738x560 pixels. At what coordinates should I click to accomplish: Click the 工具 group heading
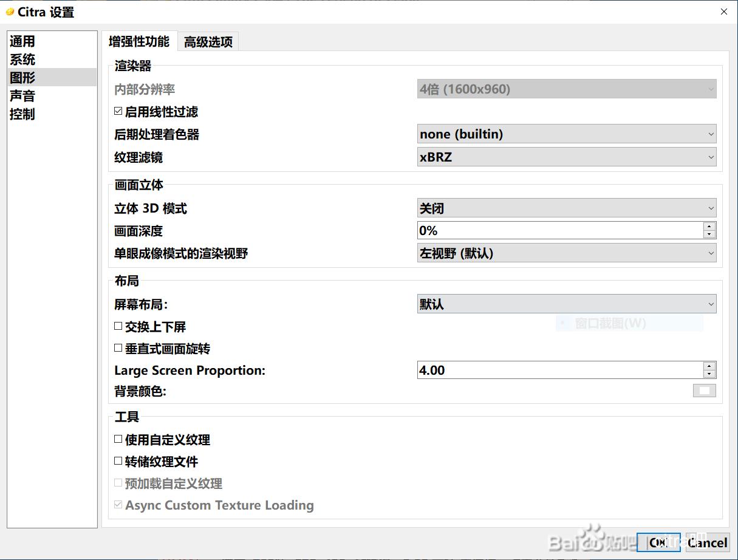pyautogui.click(x=127, y=417)
